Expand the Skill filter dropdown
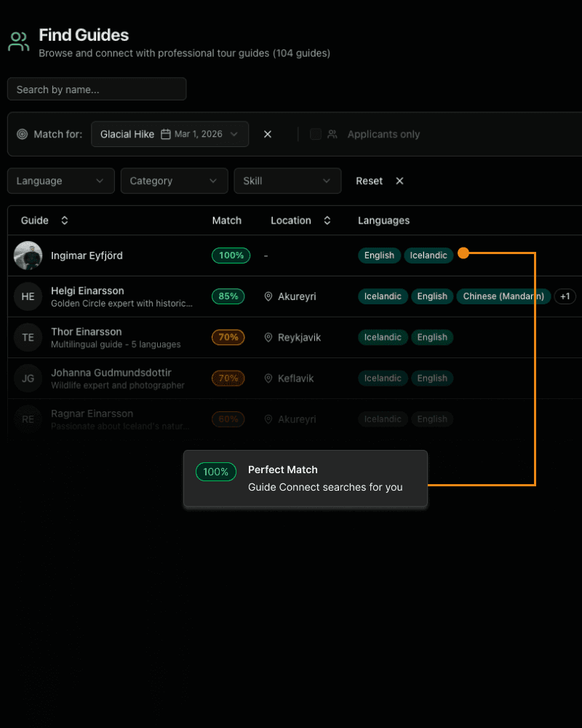 pos(287,181)
